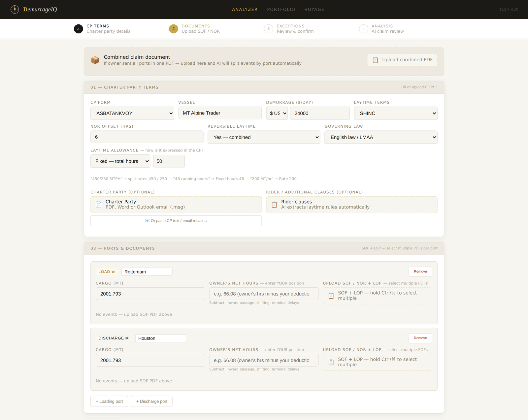The width and height of the screenshot is (528, 420).
Task: Add a Discharge port
Action: point(152,401)
